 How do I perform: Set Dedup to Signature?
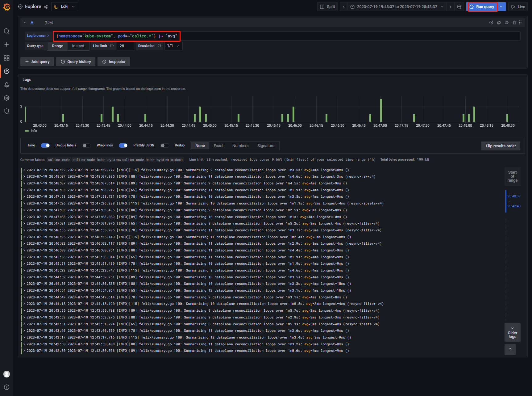click(266, 146)
